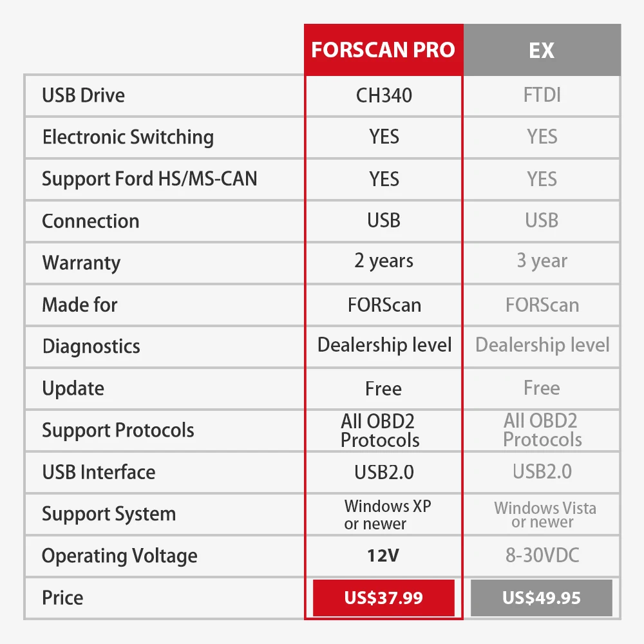Click the Support Protocols row label
The height and width of the screenshot is (644, 644).
coord(118,430)
